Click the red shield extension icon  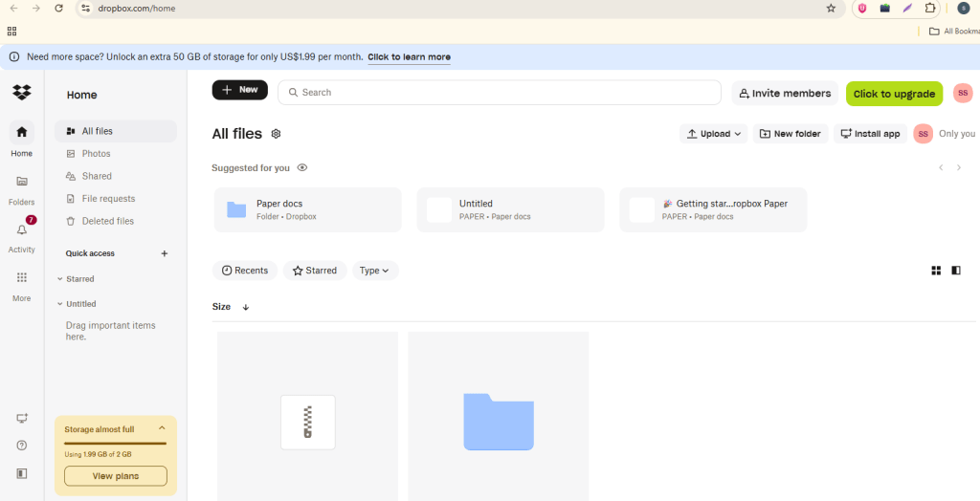[862, 8]
